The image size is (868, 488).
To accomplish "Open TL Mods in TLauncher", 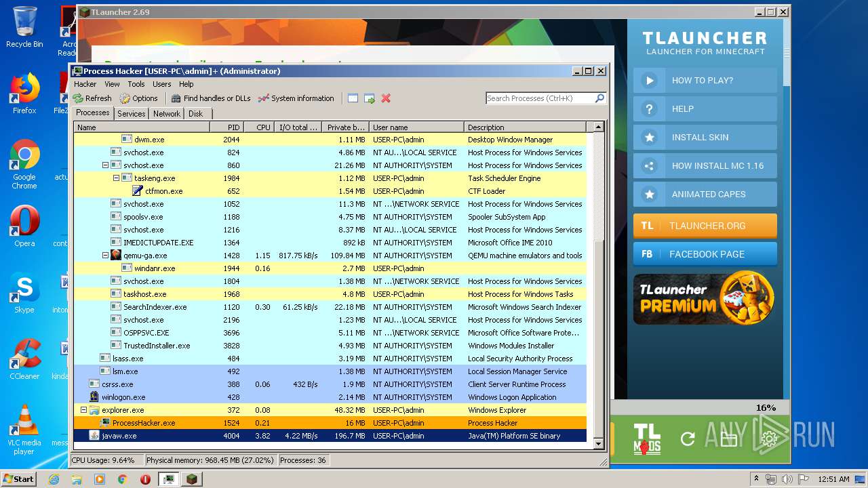I will click(647, 439).
